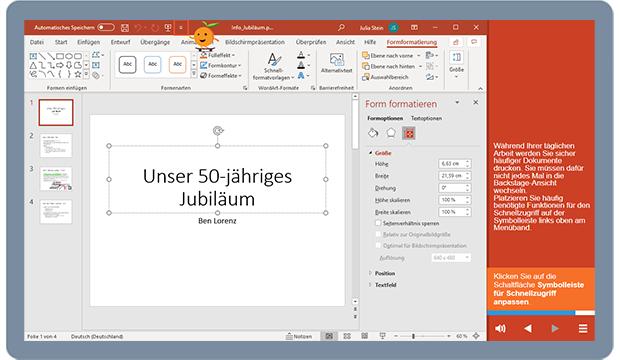Image resolution: width=620 pixels, height=360 pixels.
Task: Open the Symbolleiste für Schnellzugriff anpassen arrow
Action: click(x=181, y=28)
